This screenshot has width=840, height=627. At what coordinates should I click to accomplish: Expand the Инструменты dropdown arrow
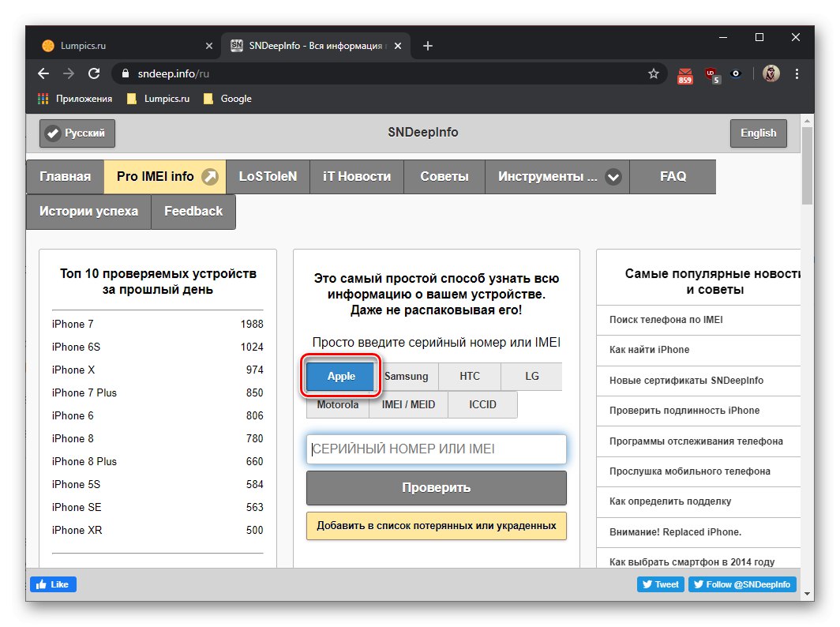(x=613, y=177)
